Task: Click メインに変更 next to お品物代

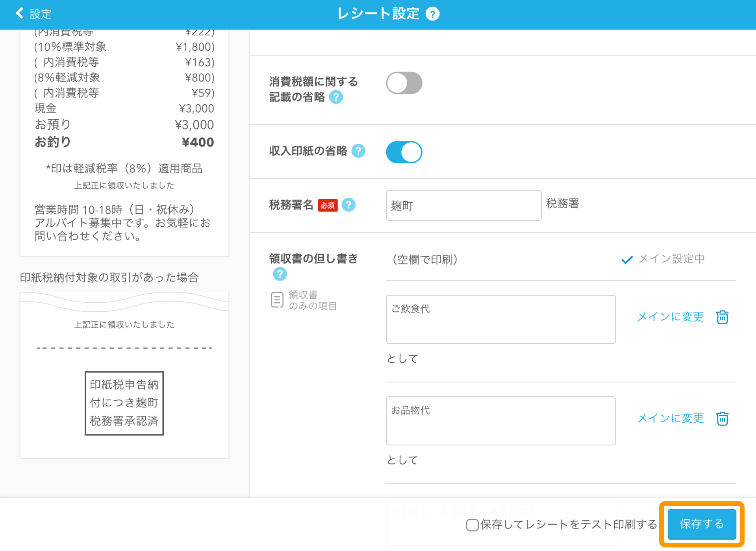Action: pos(671,418)
